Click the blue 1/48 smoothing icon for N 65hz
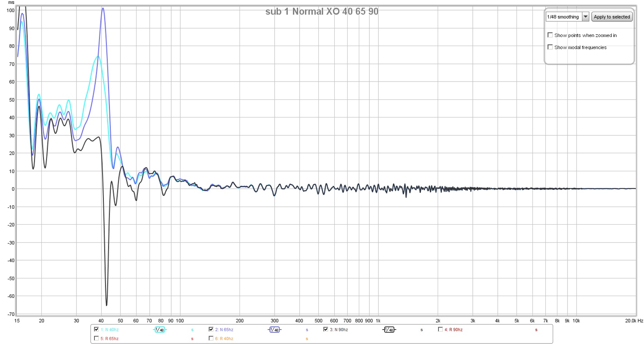The image size is (644, 344). tap(274, 330)
